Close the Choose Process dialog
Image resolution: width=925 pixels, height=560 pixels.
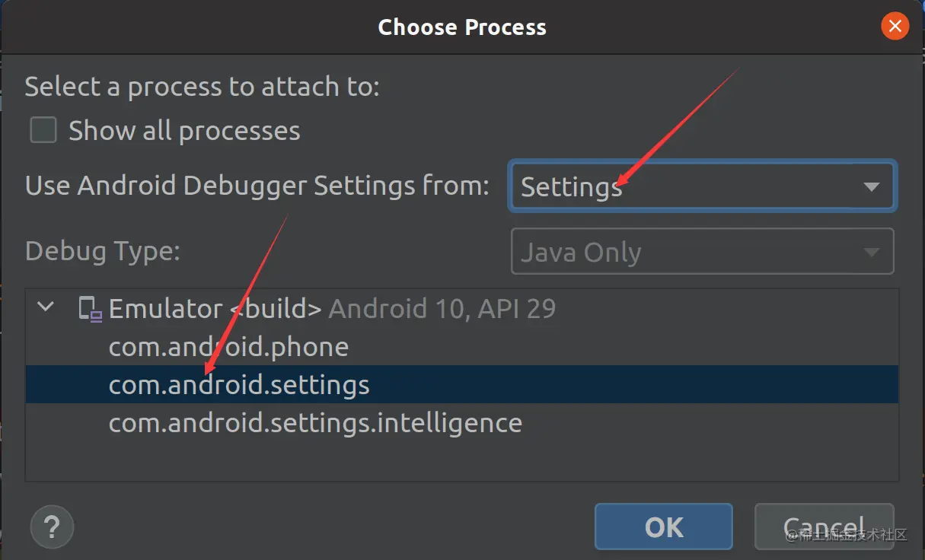click(895, 27)
